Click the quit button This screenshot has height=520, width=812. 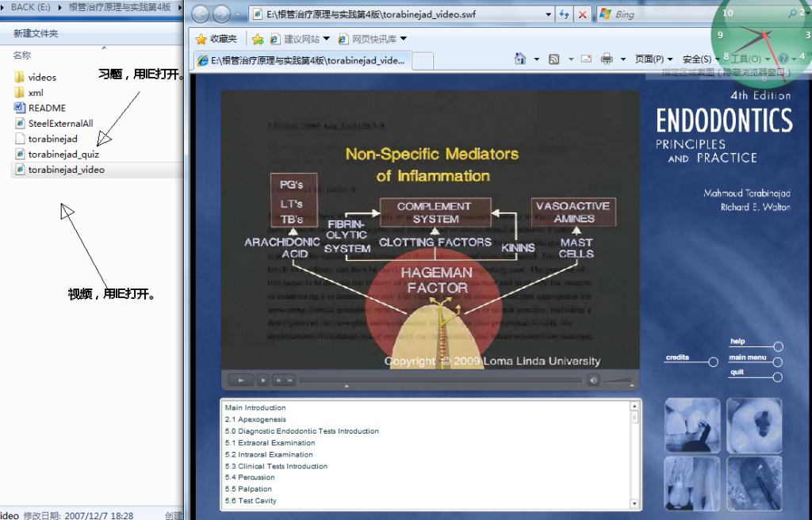756,374
